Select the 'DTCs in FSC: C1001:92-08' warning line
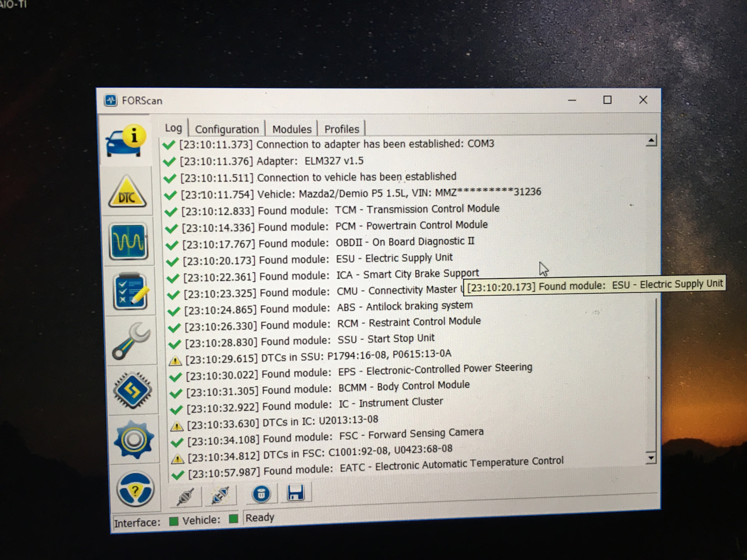This screenshot has height=560, width=747. 312,453
